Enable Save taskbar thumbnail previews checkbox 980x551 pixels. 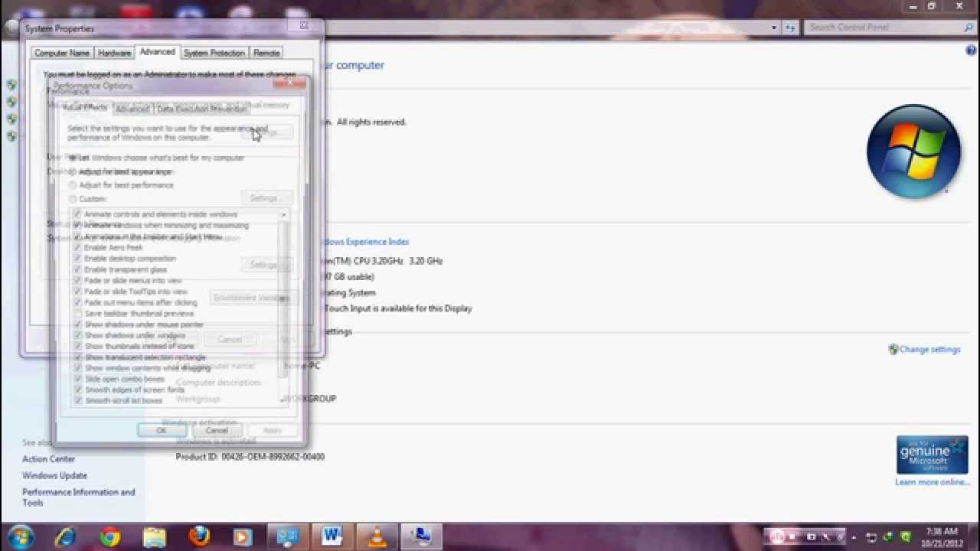(77, 314)
